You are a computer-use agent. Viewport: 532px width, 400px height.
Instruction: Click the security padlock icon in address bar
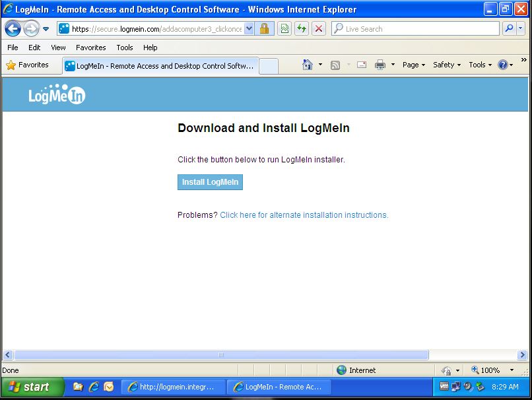[x=264, y=29]
